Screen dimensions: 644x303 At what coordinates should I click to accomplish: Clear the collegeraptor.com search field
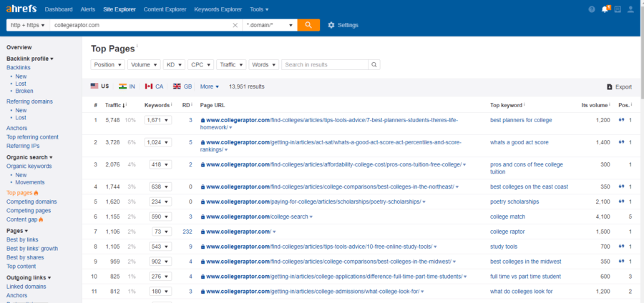235,25
